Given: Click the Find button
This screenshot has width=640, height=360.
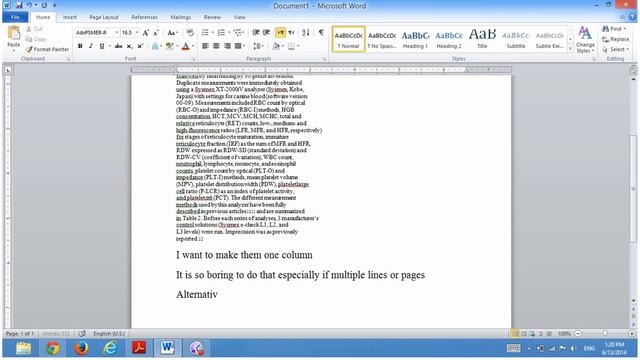Looking at the screenshot, I should click(x=614, y=29).
